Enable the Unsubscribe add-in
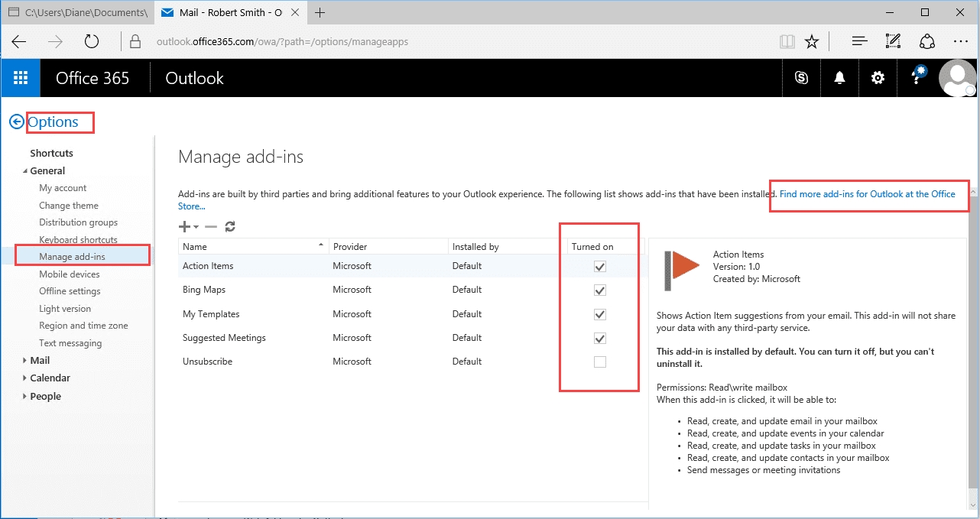The height and width of the screenshot is (519, 980). click(x=600, y=362)
